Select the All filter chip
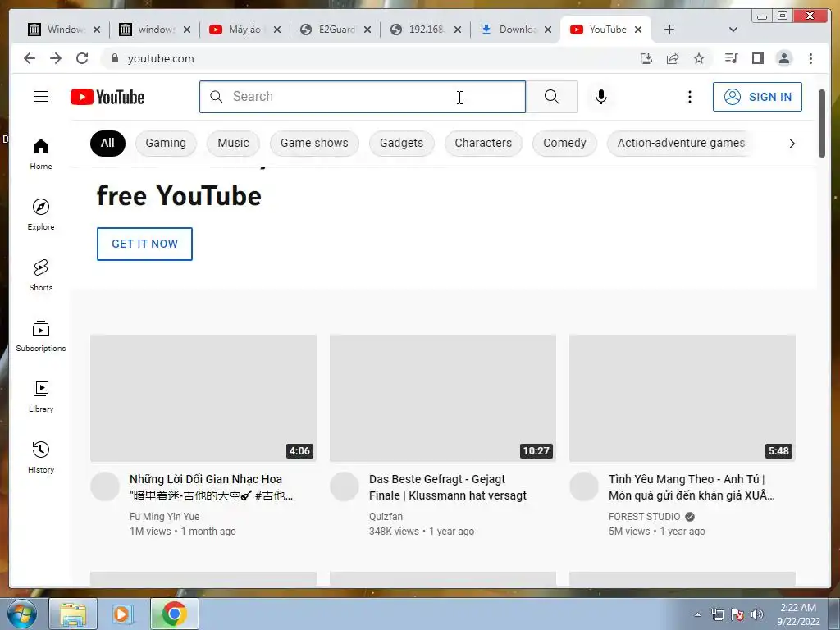The width and height of the screenshot is (840, 630). pyautogui.click(x=107, y=143)
